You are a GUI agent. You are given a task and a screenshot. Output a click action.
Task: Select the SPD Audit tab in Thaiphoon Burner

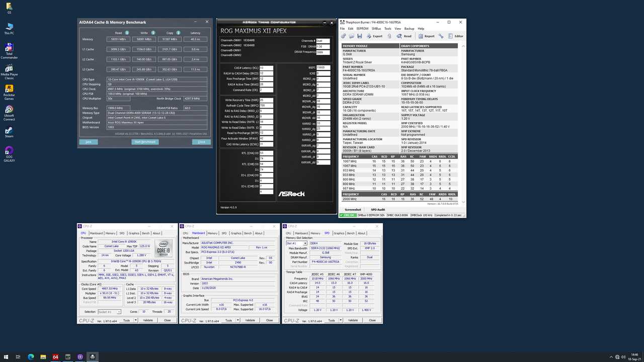pos(378,210)
